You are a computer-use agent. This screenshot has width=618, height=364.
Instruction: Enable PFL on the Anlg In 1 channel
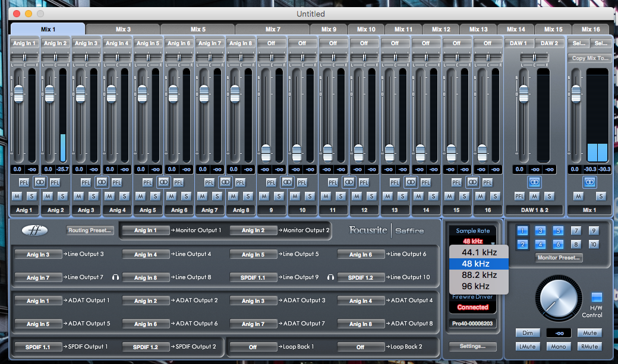pyautogui.click(x=23, y=182)
